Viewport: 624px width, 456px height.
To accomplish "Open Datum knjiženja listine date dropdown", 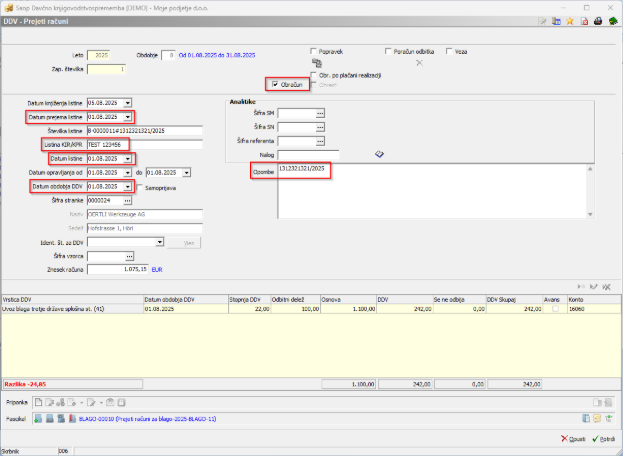I will click(x=127, y=103).
